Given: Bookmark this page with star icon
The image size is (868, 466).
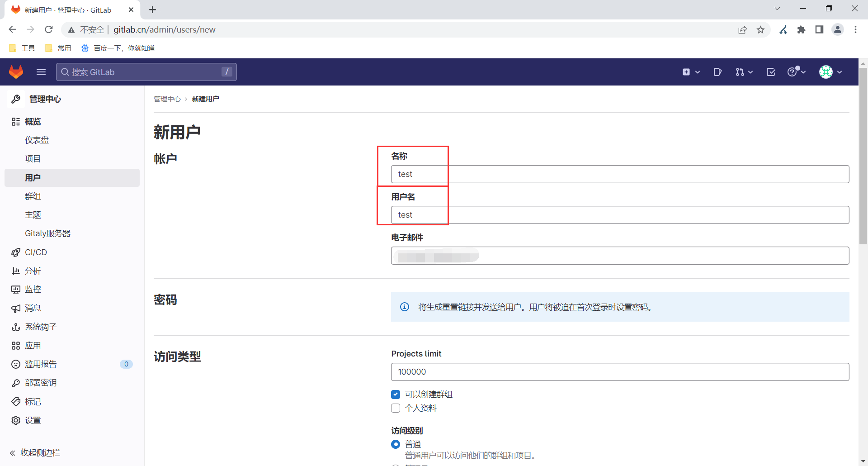Looking at the screenshot, I should coord(761,30).
